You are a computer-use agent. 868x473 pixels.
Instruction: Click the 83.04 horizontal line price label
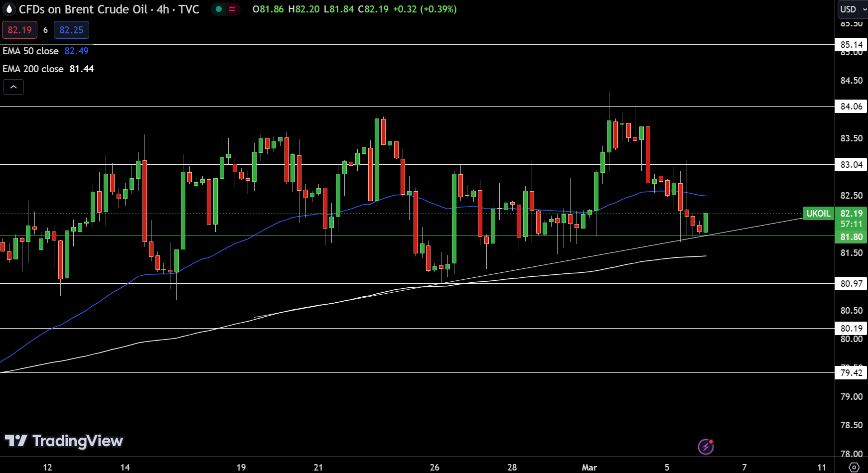[x=851, y=165]
